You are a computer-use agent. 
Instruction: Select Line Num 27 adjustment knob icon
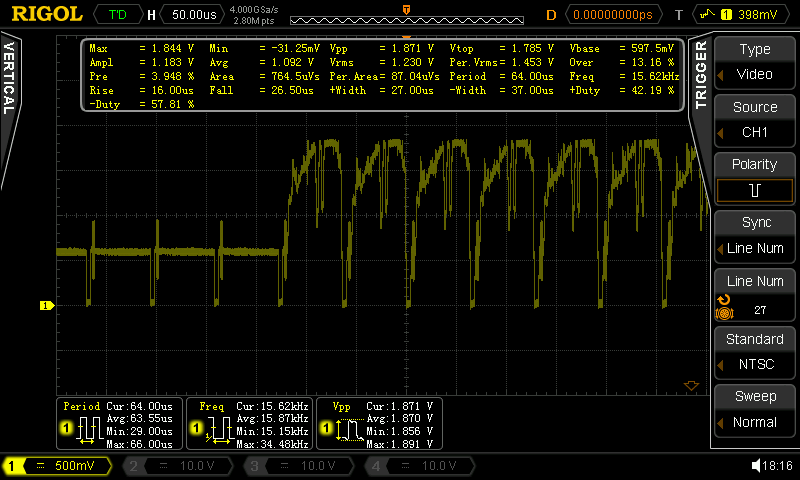click(x=724, y=308)
